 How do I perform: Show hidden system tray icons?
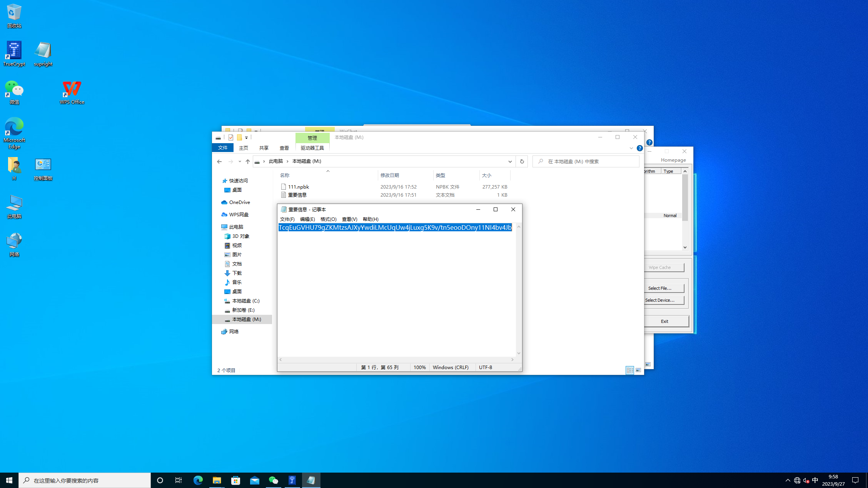coord(788,480)
